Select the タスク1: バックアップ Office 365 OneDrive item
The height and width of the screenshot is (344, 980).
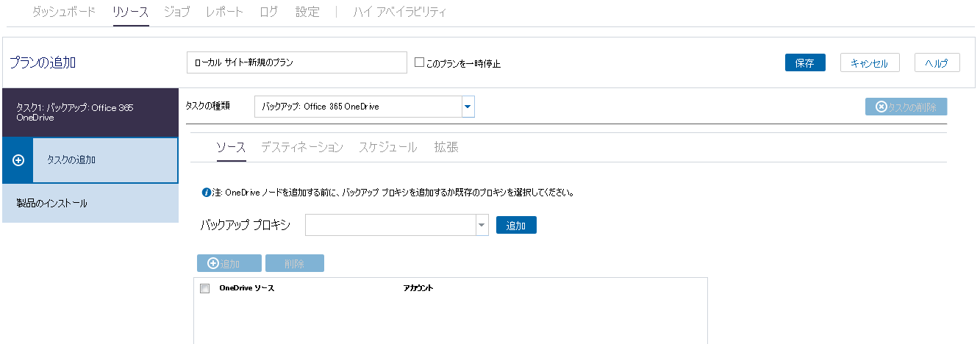(x=90, y=112)
